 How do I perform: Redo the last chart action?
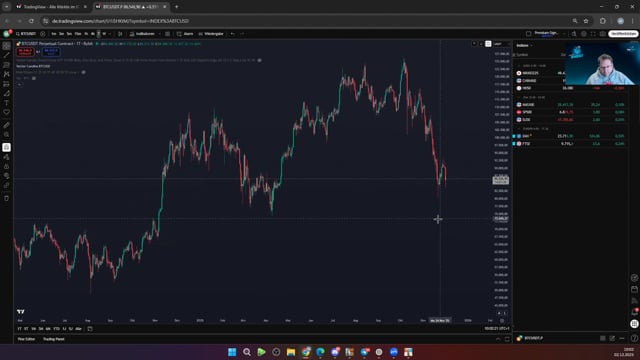[x=242, y=34]
